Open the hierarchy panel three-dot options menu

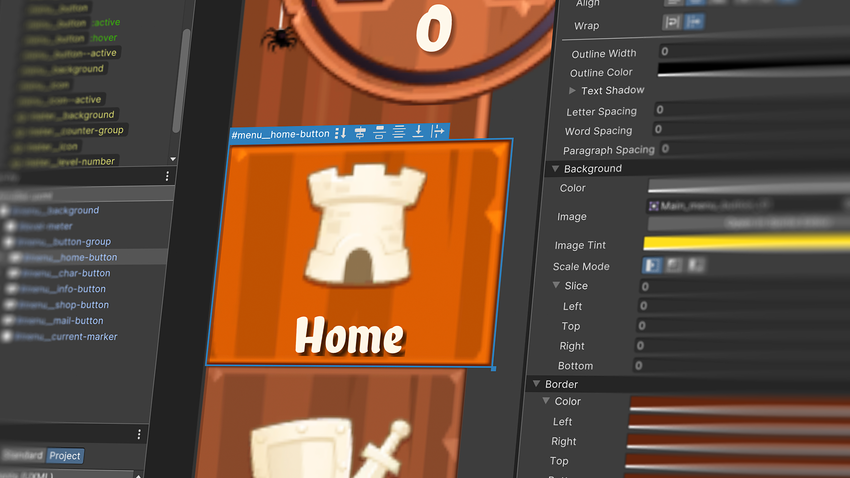167,176
